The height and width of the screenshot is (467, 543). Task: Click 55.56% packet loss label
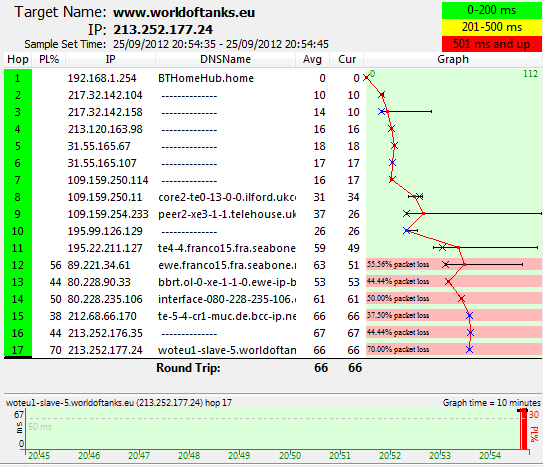point(398,264)
